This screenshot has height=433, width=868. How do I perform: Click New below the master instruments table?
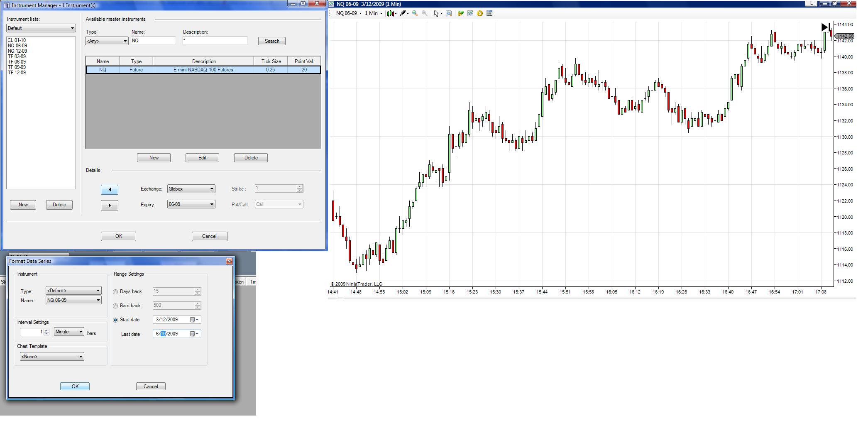154,158
